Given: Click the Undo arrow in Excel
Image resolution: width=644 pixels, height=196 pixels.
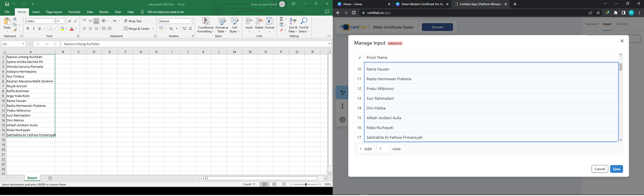Looking at the screenshot, I should point(14,4).
